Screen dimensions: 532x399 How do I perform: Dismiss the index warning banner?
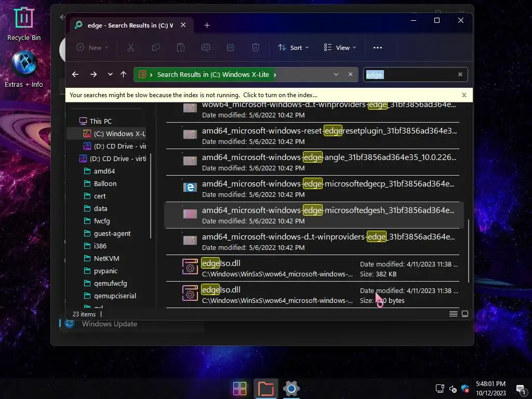point(464,95)
